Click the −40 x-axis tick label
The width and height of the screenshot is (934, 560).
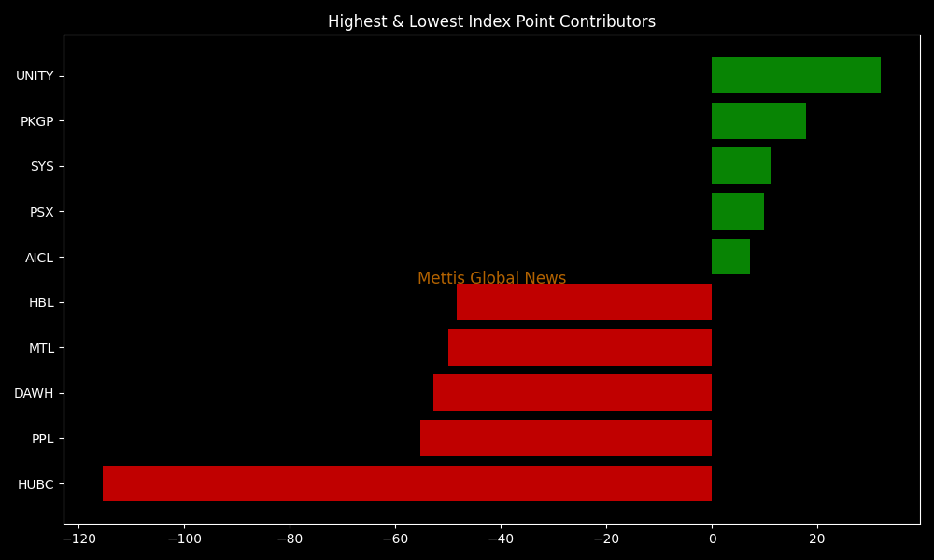501,539
